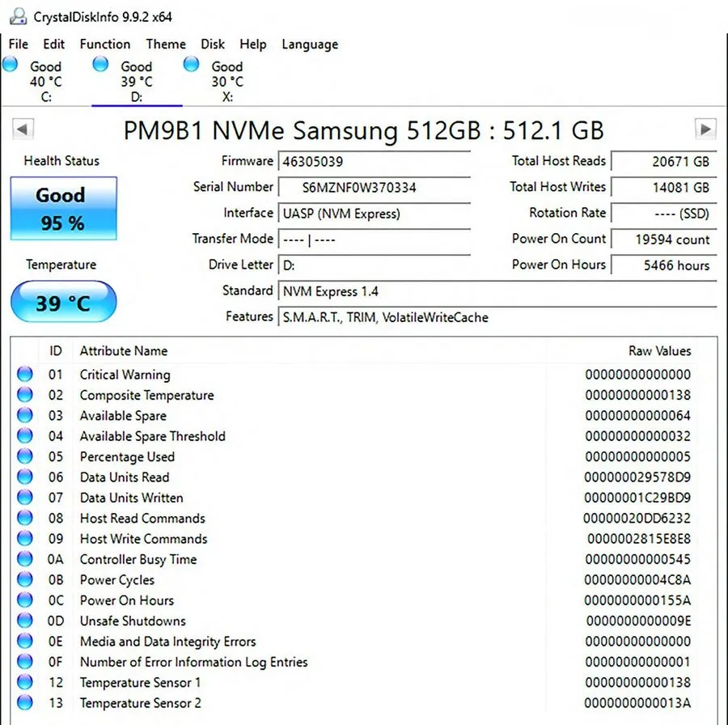This screenshot has width=728, height=725.
Task: Click status orb of Temperature Sensor 2 row
Action: pos(25,702)
